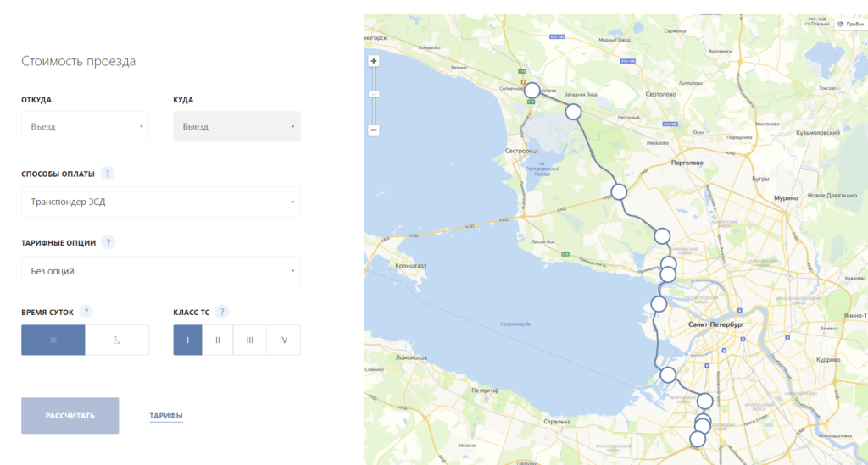Click the map zoom in plus button
This screenshot has width=868, height=465.
[x=374, y=61]
